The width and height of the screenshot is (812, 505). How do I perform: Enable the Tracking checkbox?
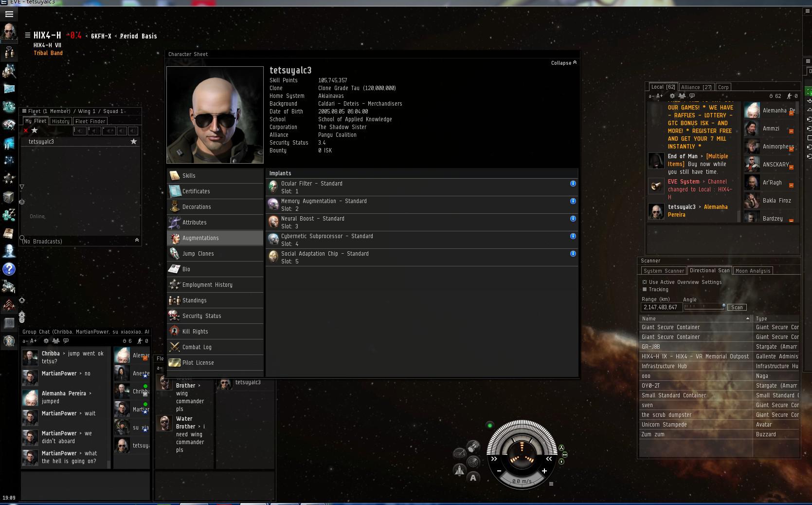point(645,289)
